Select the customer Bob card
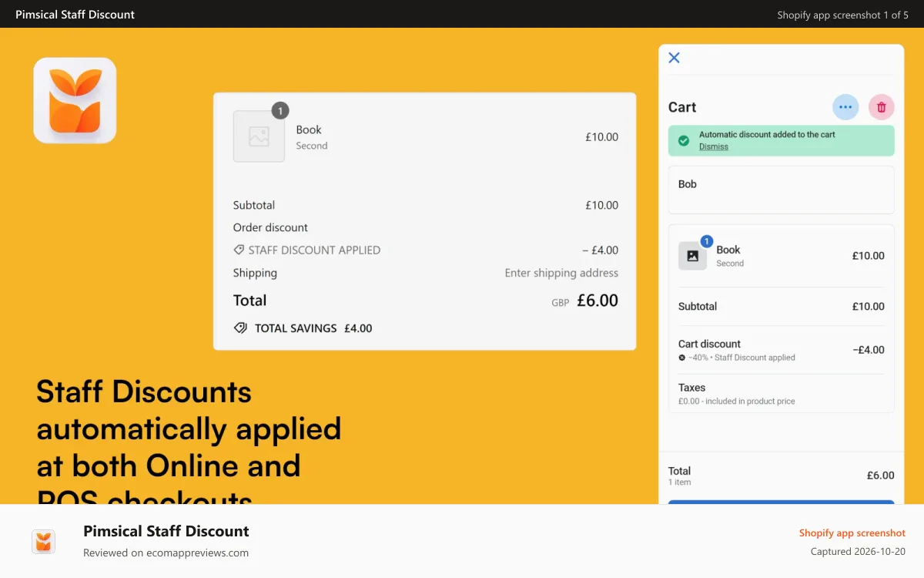The image size is (924, 578). [x=781, y=190]
